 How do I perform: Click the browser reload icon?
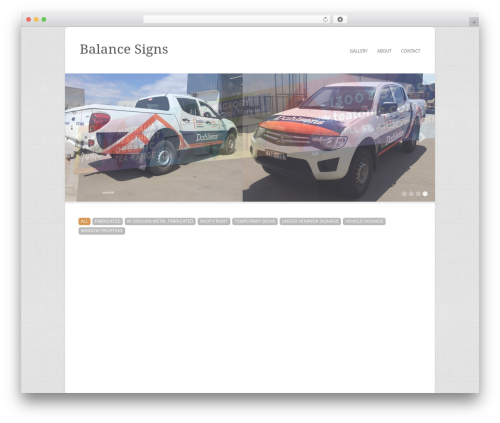click(x=325, y=19)
